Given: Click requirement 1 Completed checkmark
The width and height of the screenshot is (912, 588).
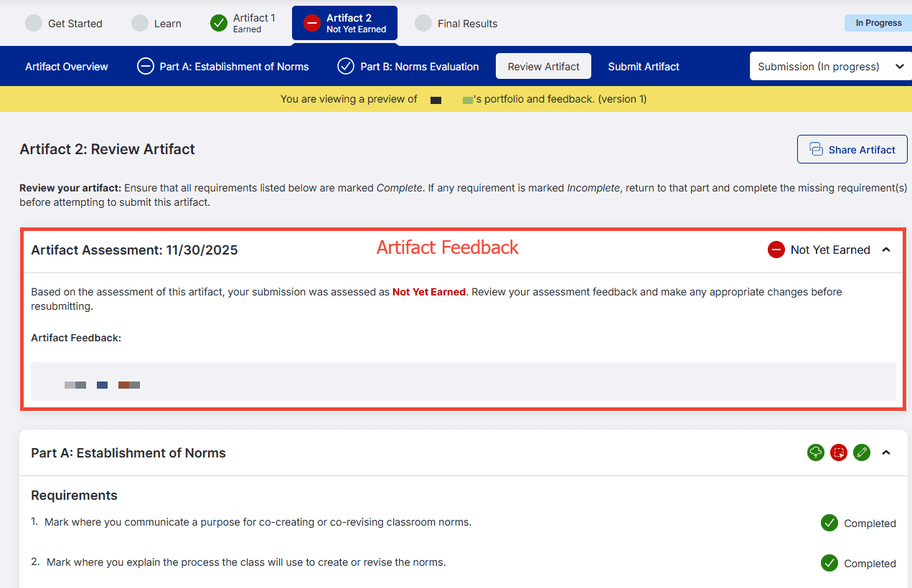Looking at the screenshot, I should tap(829, 523).
